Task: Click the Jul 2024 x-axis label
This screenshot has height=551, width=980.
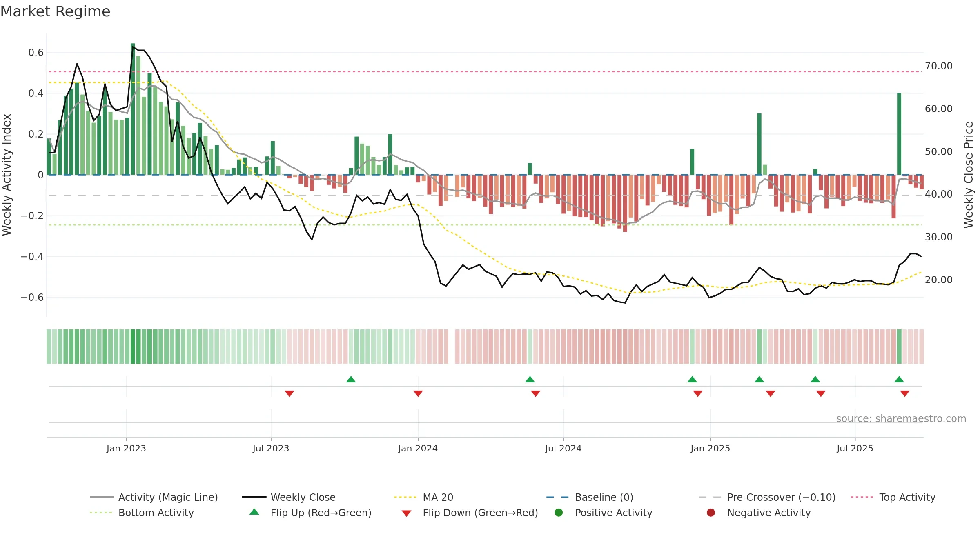Action: [x=563, y=448]
